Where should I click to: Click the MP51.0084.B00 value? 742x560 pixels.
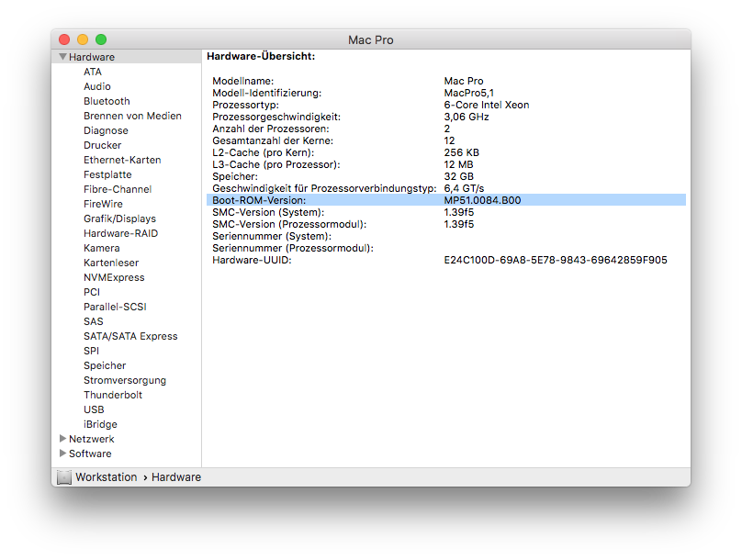[x=482, y=200]
